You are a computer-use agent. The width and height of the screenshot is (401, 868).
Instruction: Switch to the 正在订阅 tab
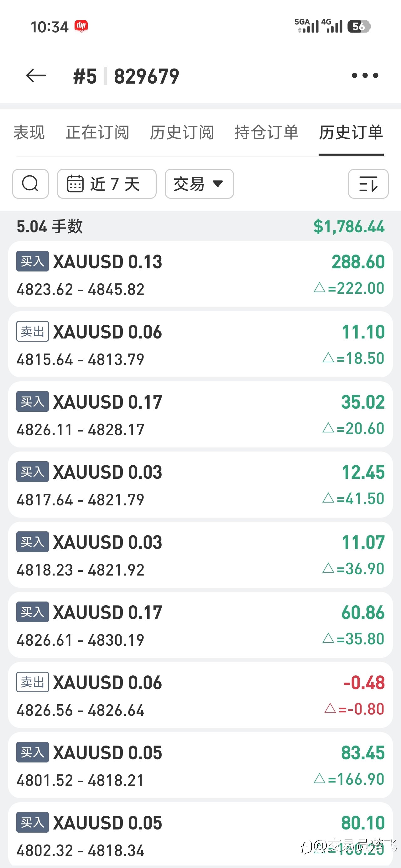[x=97, y=132]
